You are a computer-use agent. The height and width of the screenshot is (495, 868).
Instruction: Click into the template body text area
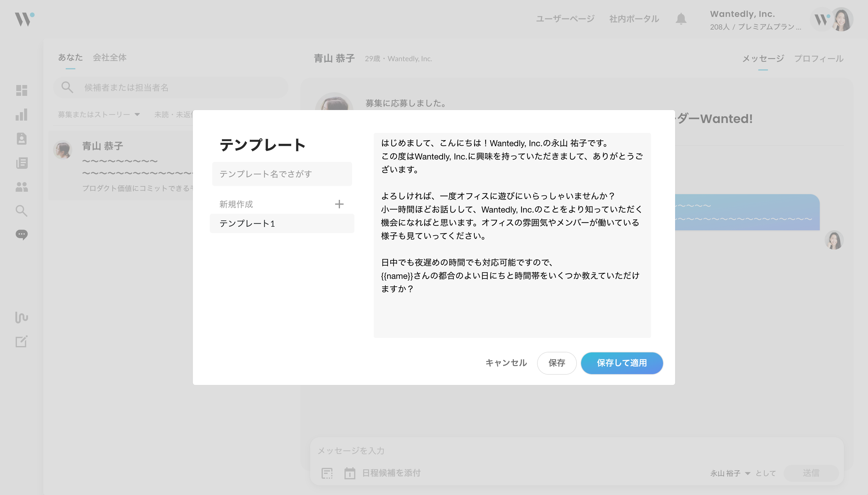point(512,235)
